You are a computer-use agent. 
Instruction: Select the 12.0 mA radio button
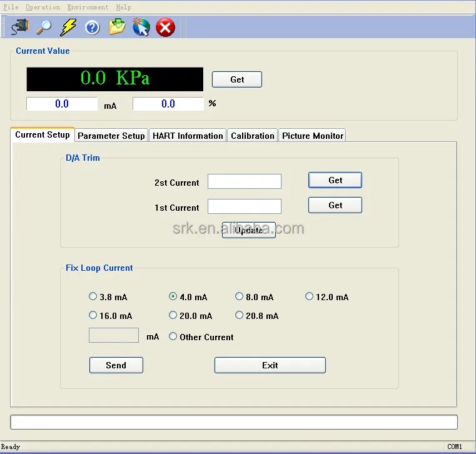click(x=309, y=296)
